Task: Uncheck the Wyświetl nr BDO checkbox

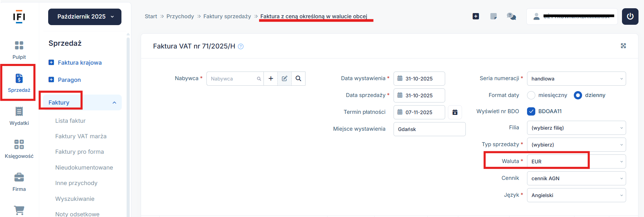Action: (x=531, y=111)
